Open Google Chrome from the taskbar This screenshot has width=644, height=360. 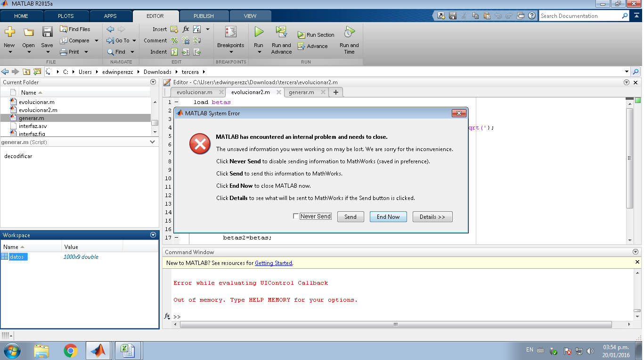71,351
